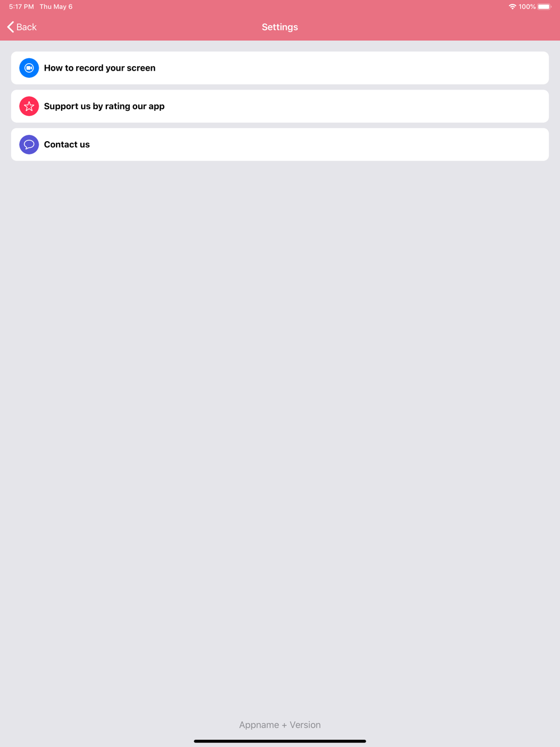Open the Contact us row
Image resolution: width=560 pixels, height=747 pixels.
[x=280, y=144]
